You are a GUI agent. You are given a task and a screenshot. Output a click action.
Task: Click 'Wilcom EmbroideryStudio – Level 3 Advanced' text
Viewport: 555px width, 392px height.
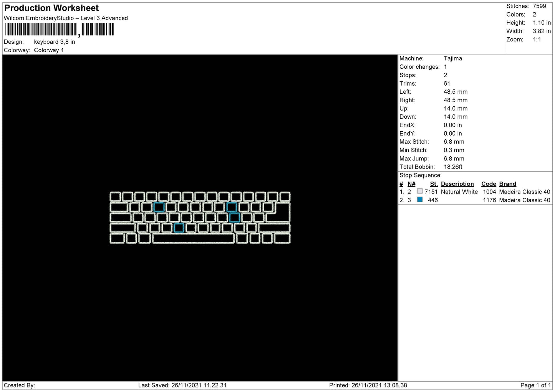[x=66, y=18]
